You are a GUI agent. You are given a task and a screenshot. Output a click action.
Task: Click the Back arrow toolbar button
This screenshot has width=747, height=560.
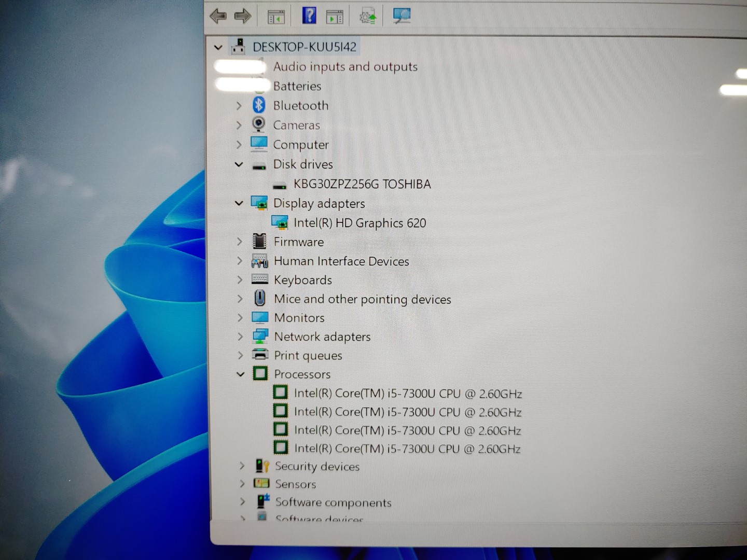(x=218, y=16)
